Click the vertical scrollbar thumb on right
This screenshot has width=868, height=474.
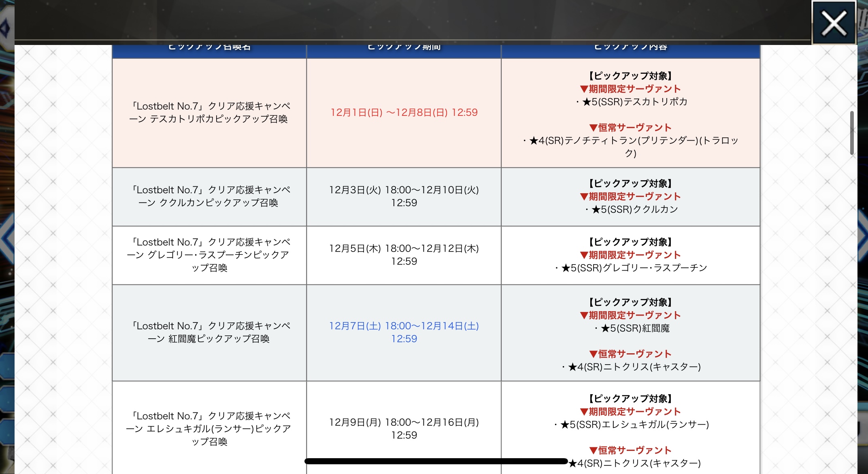click(x=852, y=132)
